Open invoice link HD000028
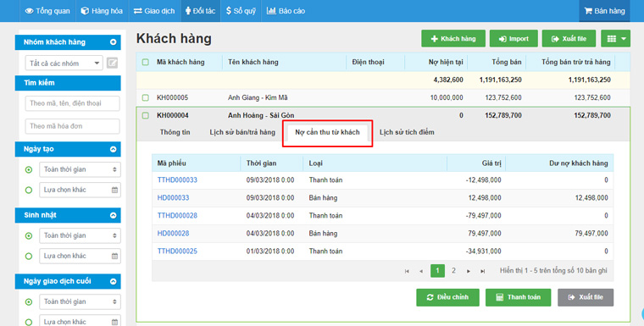 pos(174,233)
